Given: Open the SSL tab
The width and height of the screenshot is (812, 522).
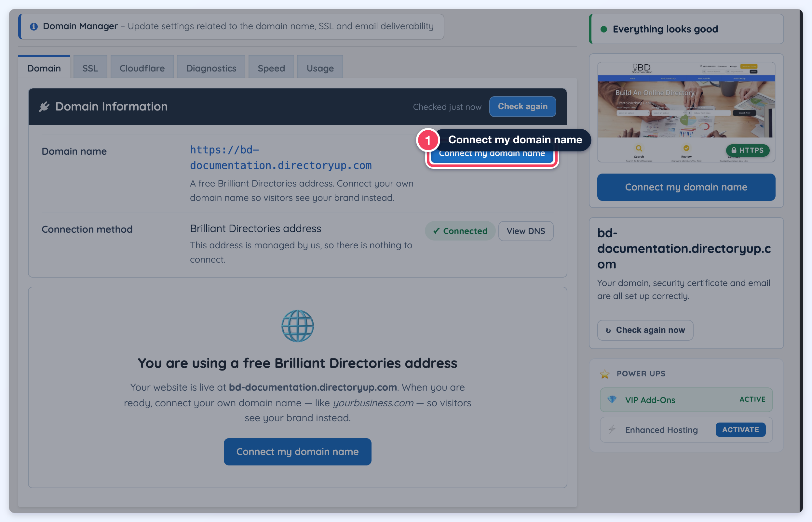Looking at the screenshot, I should click(90, 68).
